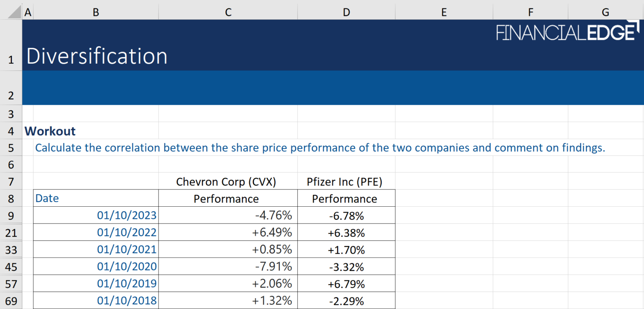Image resolution: width=644 pixels, height=309 pixels.
Task: Select column header B
Action: tap(96, 12)
